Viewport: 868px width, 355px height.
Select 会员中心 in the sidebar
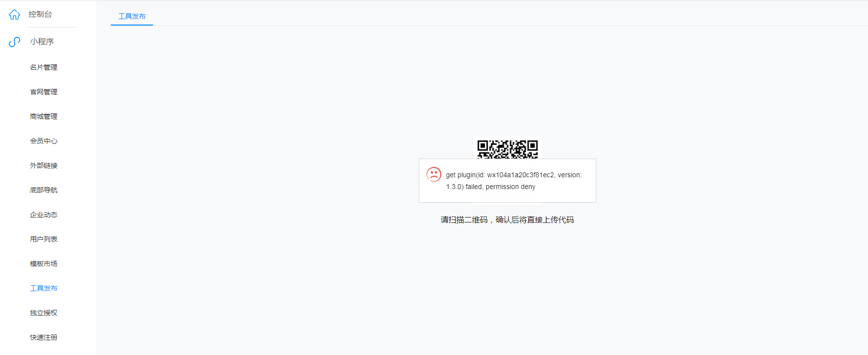tap(44, 141)
